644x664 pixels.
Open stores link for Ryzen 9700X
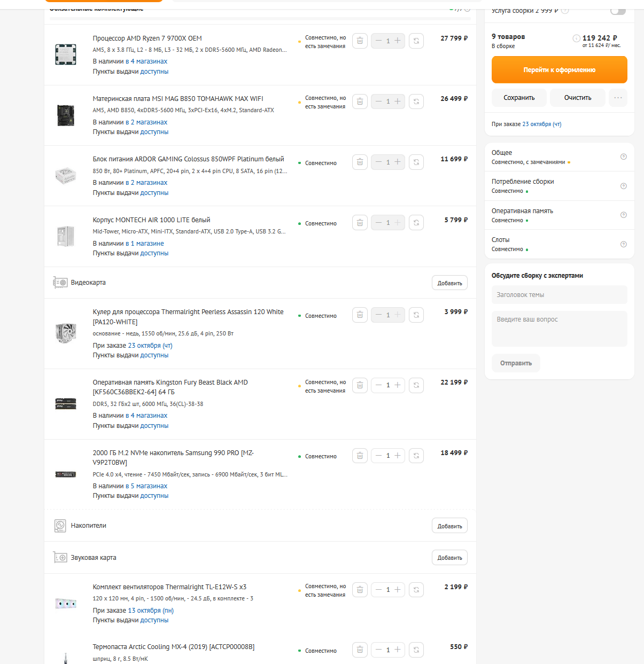coord(146,61)
